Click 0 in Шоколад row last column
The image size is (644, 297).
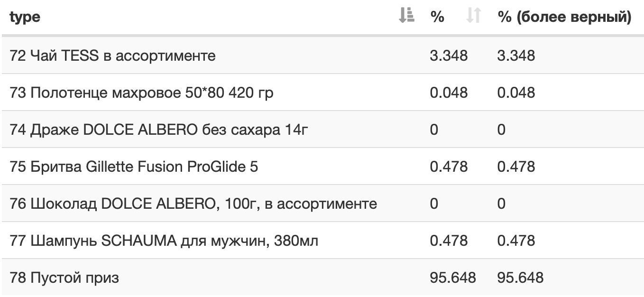(x=502, y=204)
